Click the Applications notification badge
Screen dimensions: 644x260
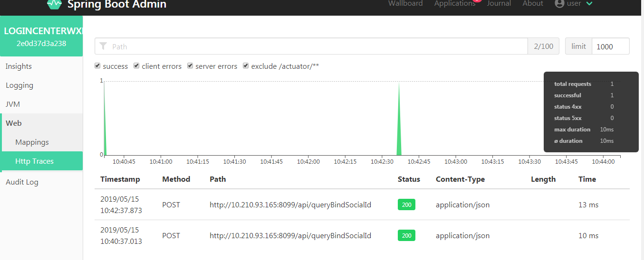pos(477,1)
